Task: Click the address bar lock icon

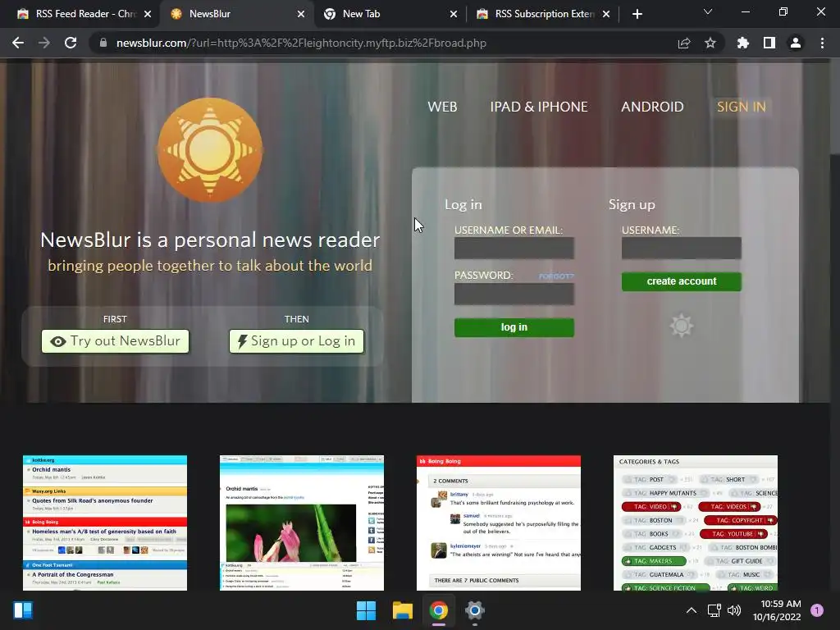Action: coord(103,43)
